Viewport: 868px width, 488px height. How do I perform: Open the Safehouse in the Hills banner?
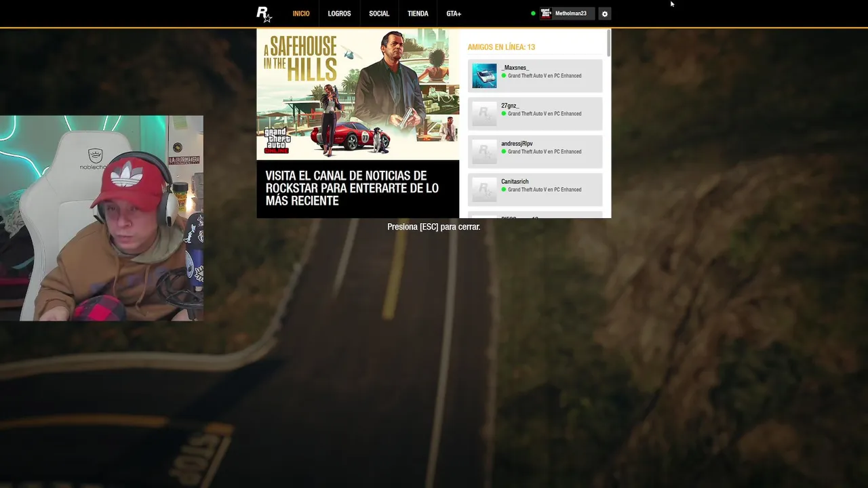358,94
